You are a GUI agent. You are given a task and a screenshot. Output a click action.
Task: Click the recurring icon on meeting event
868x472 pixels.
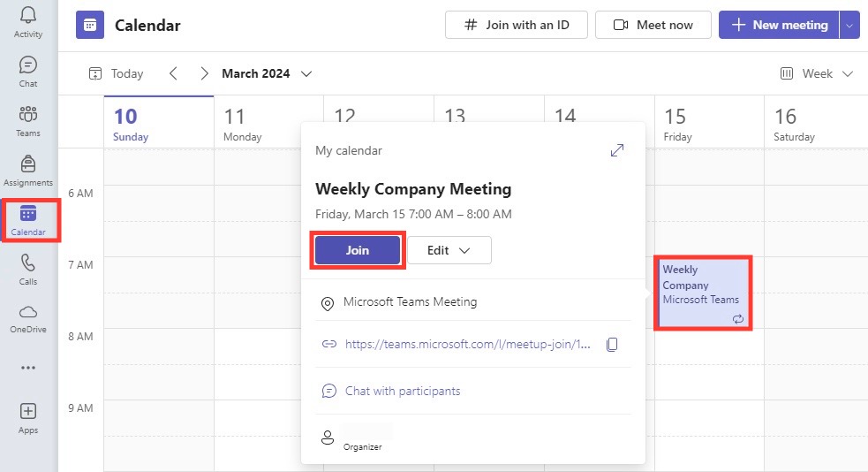[x=738, y=318]
